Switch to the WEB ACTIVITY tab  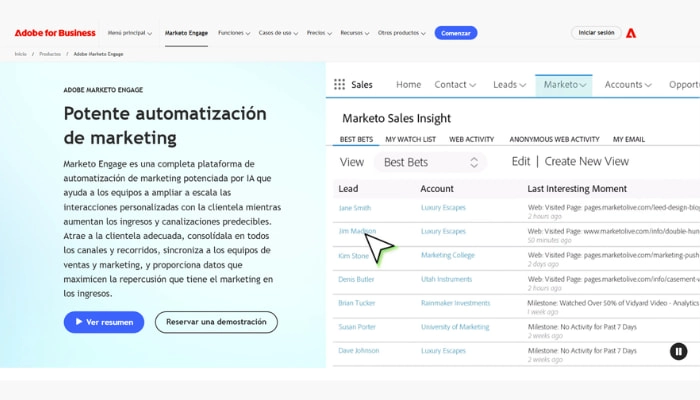click(x=471, y=139)
